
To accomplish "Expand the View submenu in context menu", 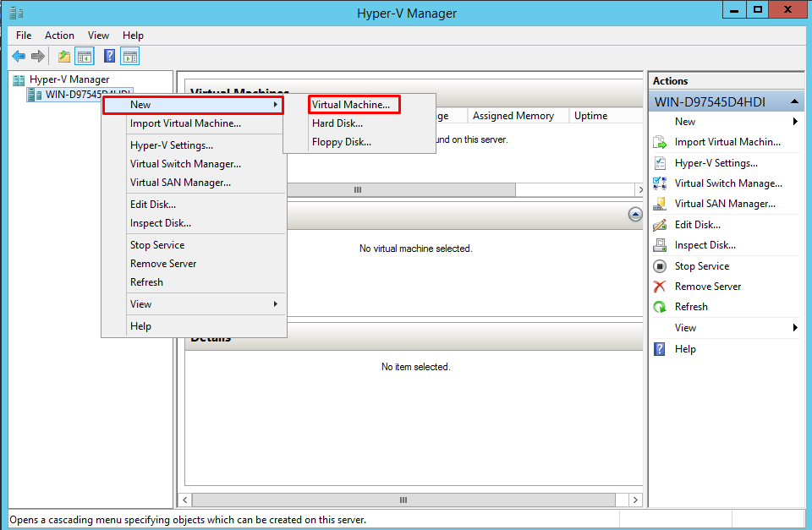I will pyautogui.click(x=195, y=304).
